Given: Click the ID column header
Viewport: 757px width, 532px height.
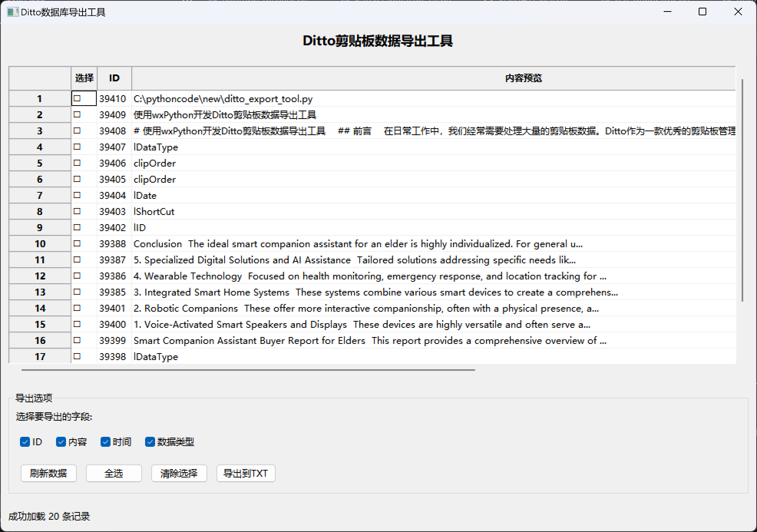Looking at the screenshot, I should tap(114, 78).
